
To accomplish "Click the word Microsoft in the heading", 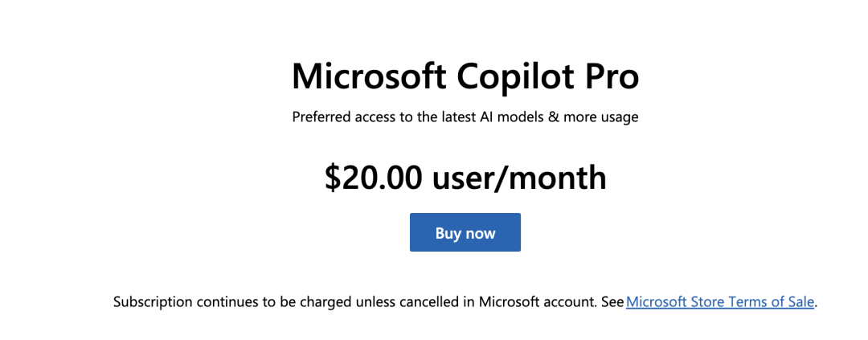I will (369, 77).
